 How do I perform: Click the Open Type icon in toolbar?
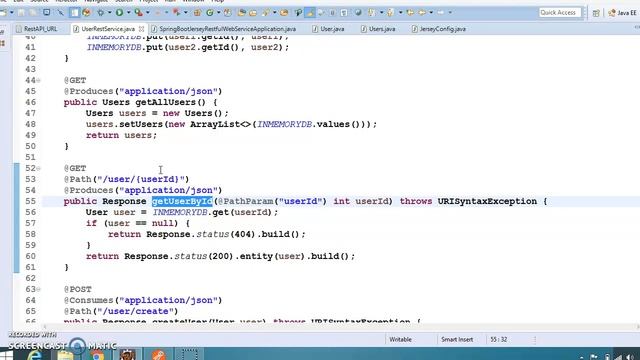tap(241, 13)
